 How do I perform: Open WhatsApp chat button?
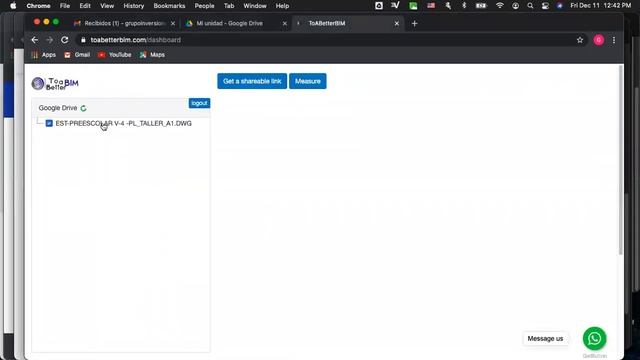[x=594, y=338]
